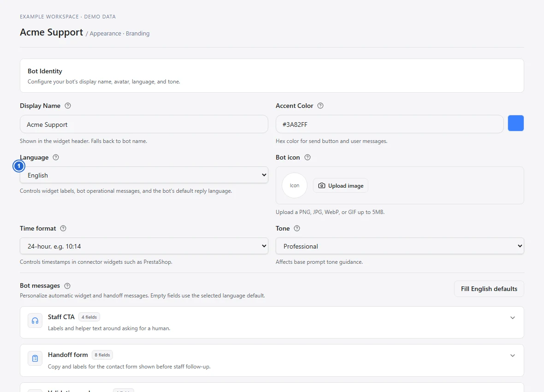Screen dimensions: 544x392
Task: Open the Bot icon help icon
Action: tap(307, 157)
